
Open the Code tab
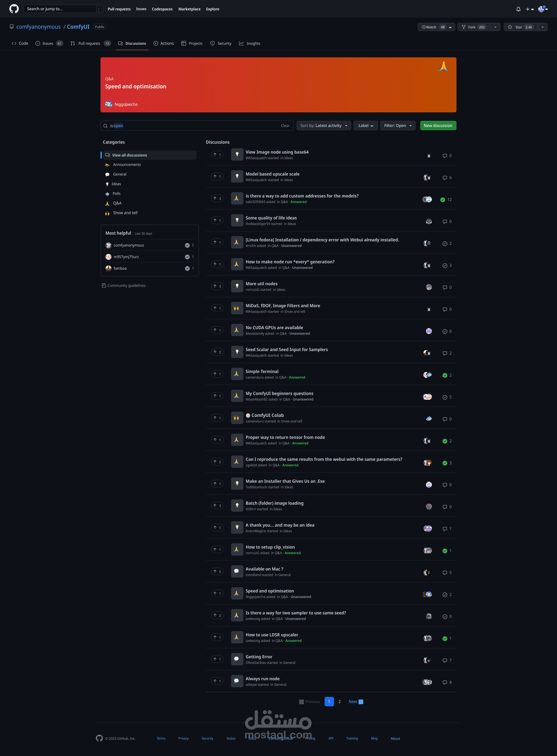coord(20,44)
